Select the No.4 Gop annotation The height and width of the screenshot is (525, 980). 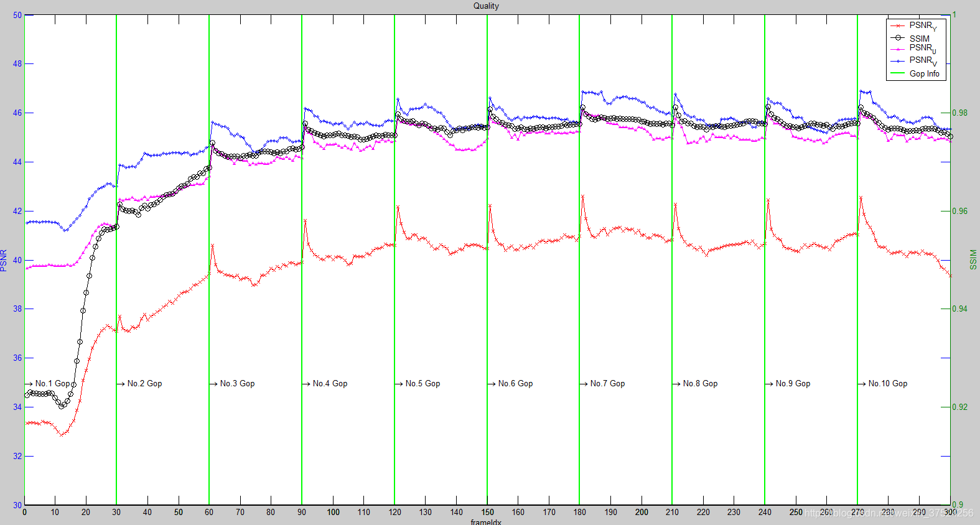(x=325, y=384)
